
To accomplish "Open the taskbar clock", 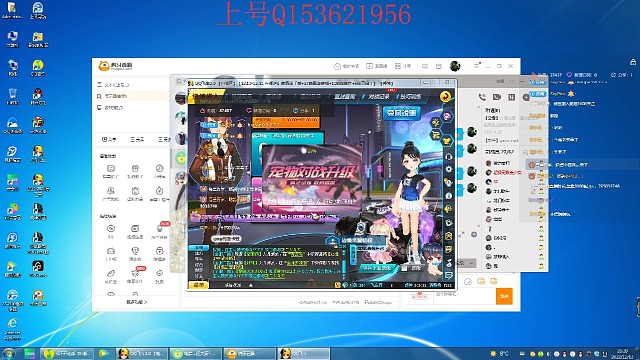I will point(623,353).
